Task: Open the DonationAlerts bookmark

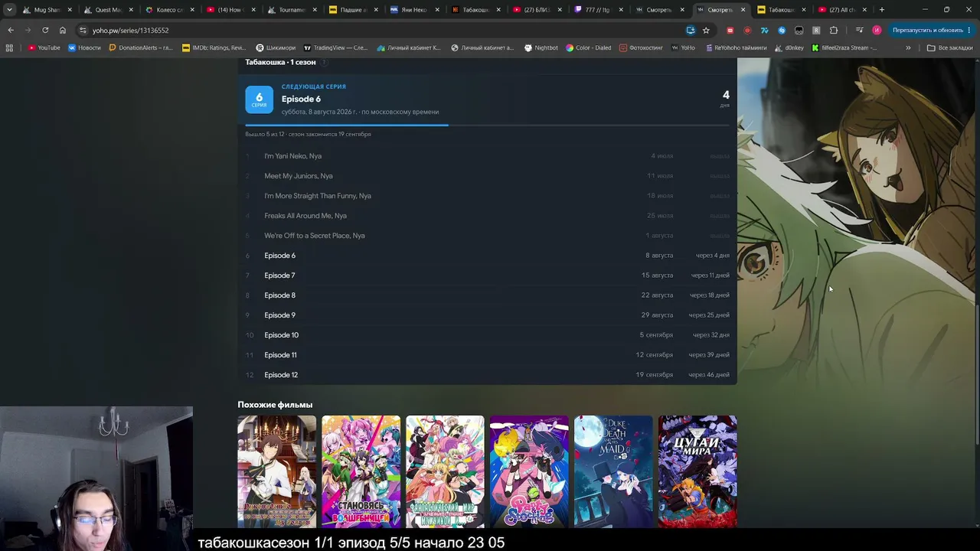Action: (141, 47)
